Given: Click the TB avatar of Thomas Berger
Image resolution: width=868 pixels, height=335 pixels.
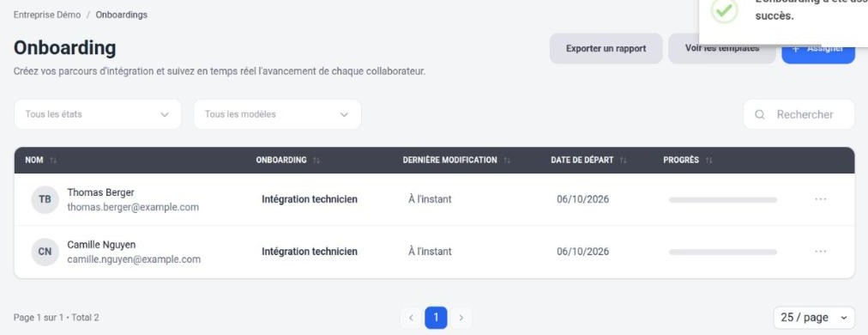Looking at the screenshot, I should tap(45, 199).
